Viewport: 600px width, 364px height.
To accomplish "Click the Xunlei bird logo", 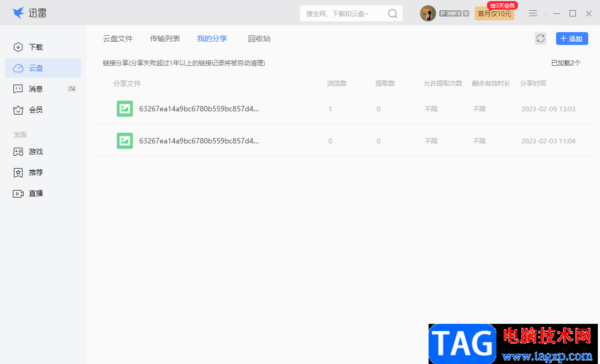I will pyautogui.click(x=18, y=13).
